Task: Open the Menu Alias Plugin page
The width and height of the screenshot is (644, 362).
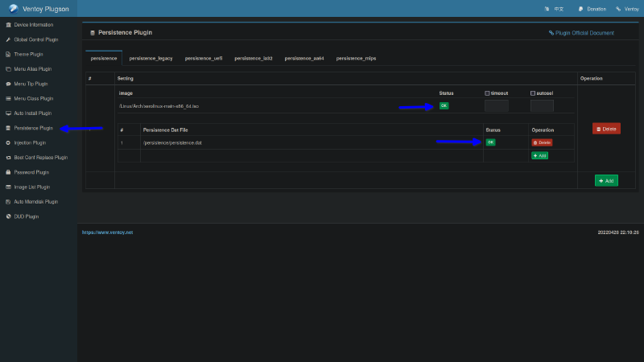Action: [x=32, y=69]
